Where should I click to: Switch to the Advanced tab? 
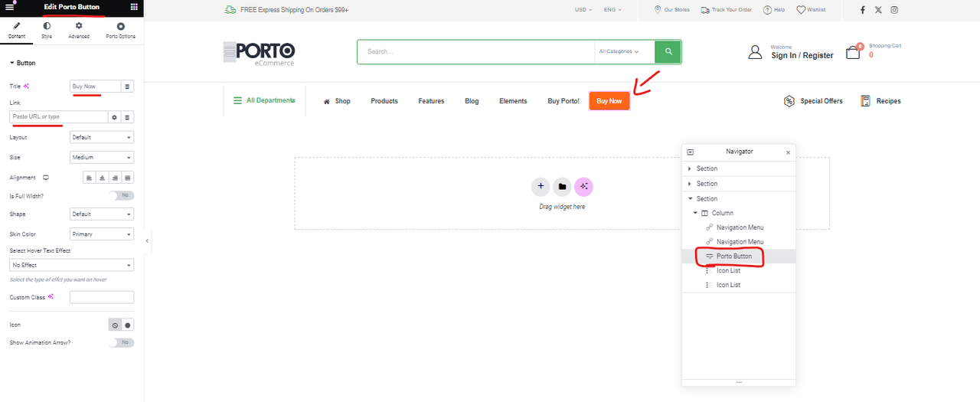79,31
